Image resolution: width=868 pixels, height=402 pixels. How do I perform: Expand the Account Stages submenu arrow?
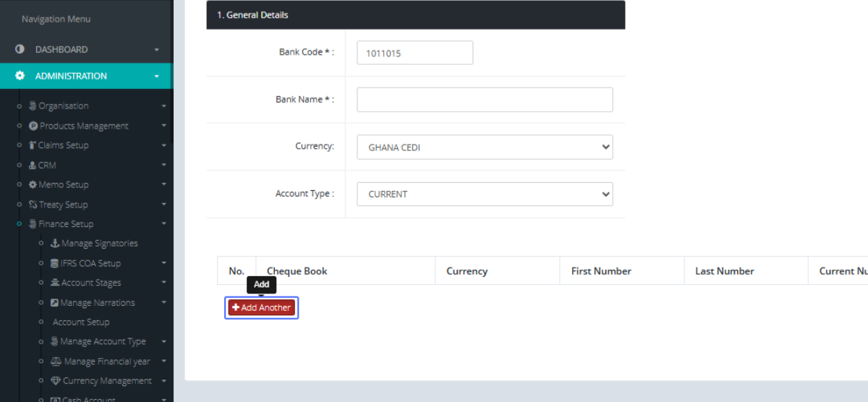pos(164,283)
